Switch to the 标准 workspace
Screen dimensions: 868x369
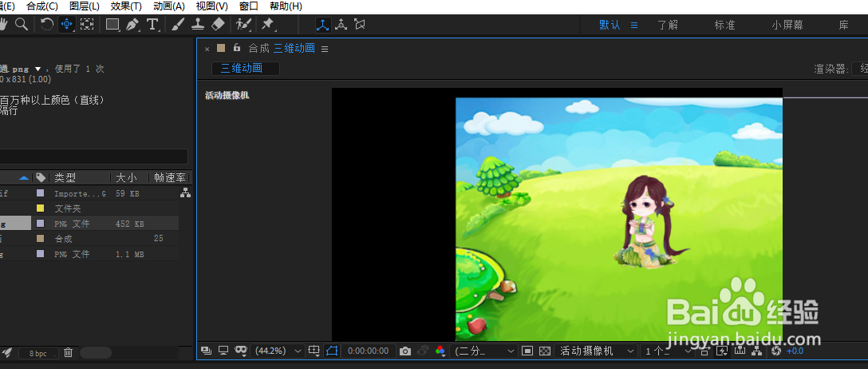pos(724,25)
